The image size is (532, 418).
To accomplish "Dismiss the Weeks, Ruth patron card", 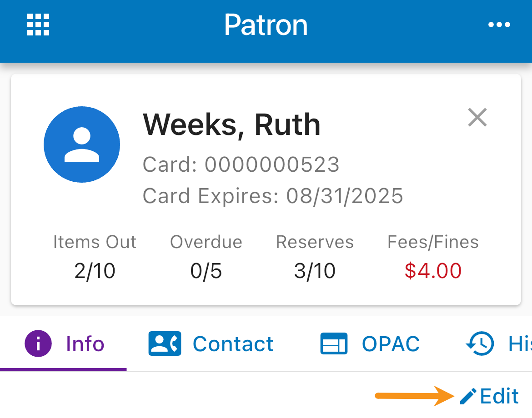I will tap(477, 117).
